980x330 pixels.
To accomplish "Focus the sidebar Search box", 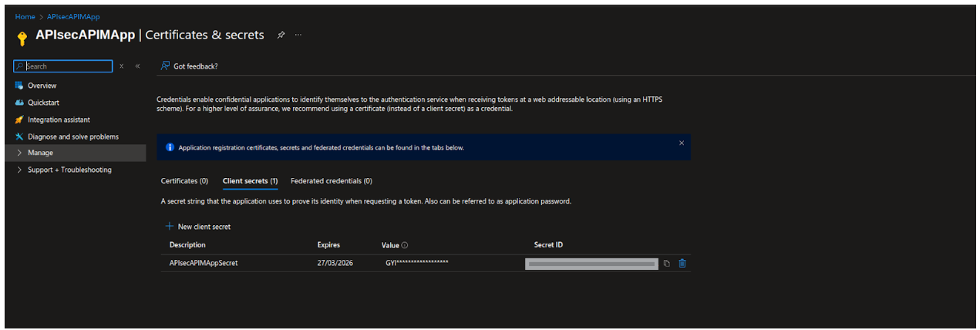I will [63, 66].
